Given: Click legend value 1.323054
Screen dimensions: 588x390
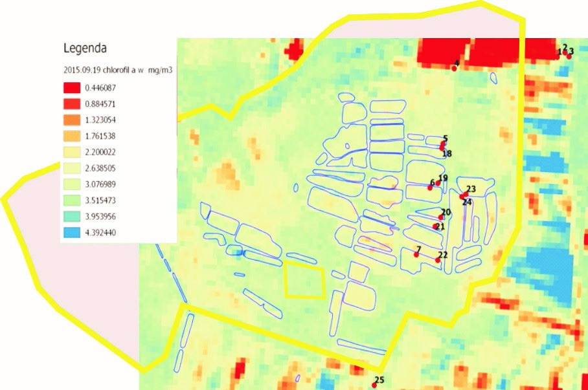Looking at the screenshot, I should pos(100,120).
